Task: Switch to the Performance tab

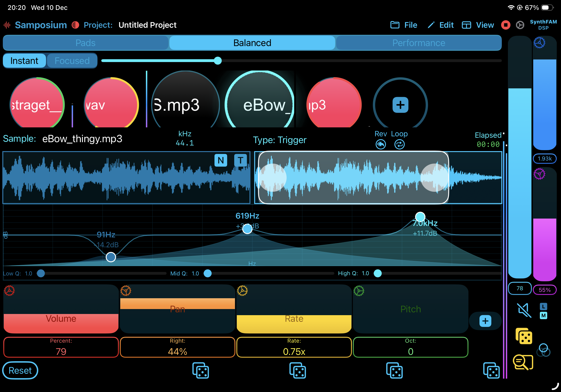Action: pyautogui.click(x=419, y=43)
